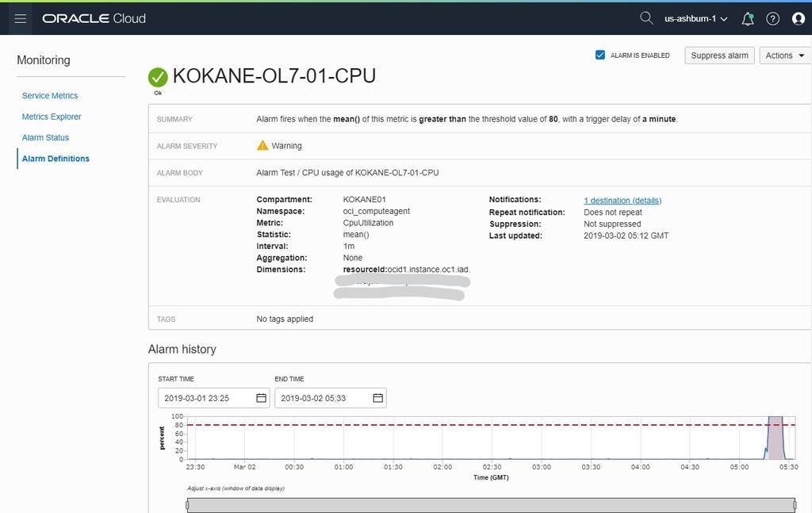Viewport: 812px width, 513px height.
Task: Click the KOKANE01 compartment value
Action: tap(364, 199)
